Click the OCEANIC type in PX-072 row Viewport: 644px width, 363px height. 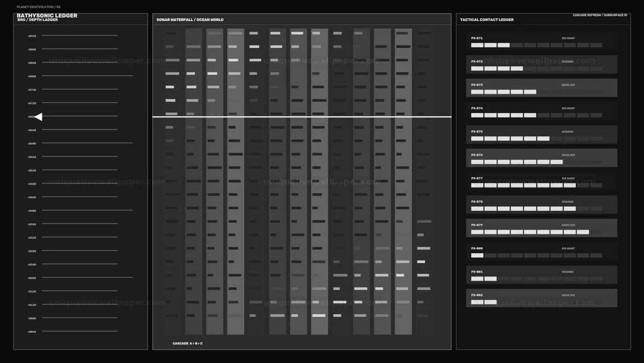567,61
